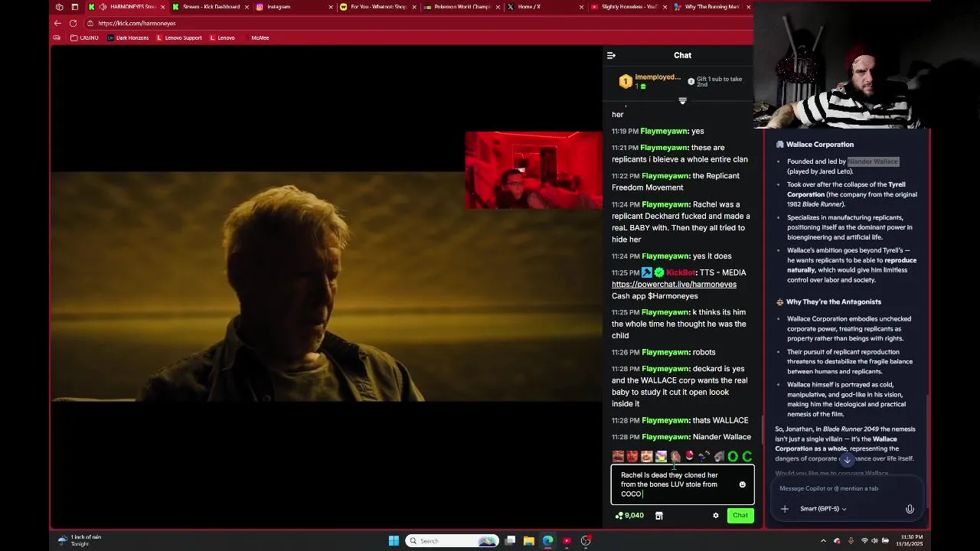This screenshot has height=551, width=980.
Task: Click the webcam overlay thumbnail on the stream
Action: pyautogui.click(x=534, y=170)
